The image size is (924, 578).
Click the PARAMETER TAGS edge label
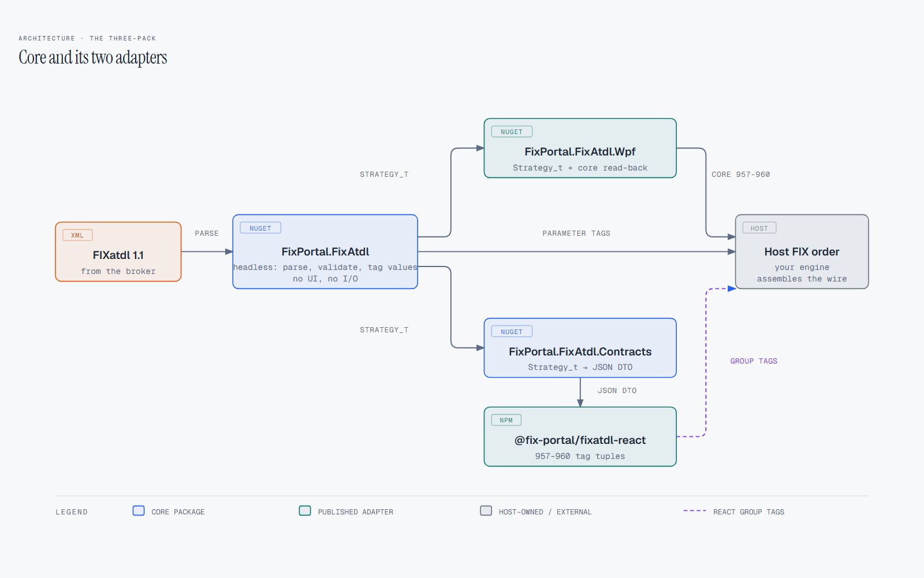(576, 234)
